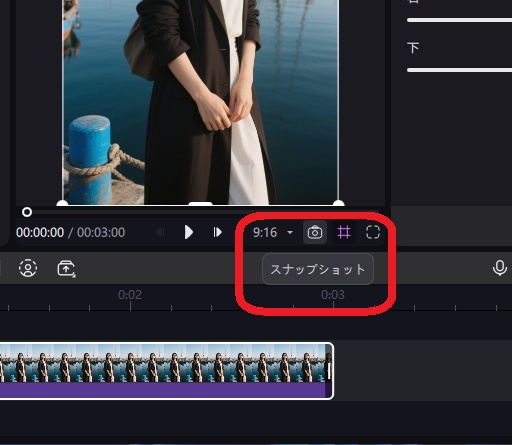Click the bottom-right corner handle of preview frame
Screen dimensions: 512x445
(x=338, y=203)
